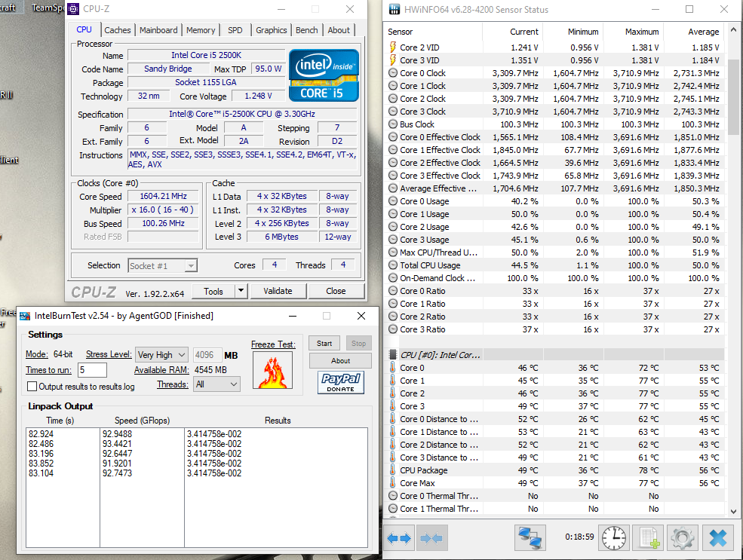Click the CPU [#0] chip group icon
Screen dimensions: 743x560
click(x=393, y=354)
